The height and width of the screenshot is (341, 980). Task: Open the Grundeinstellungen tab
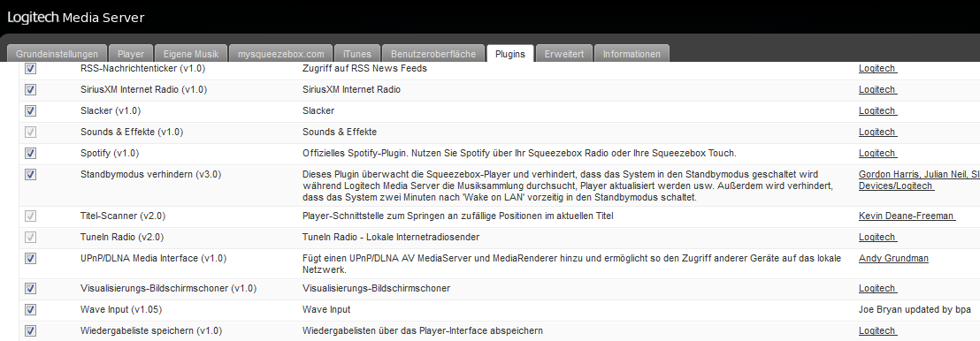click(57, 54)
